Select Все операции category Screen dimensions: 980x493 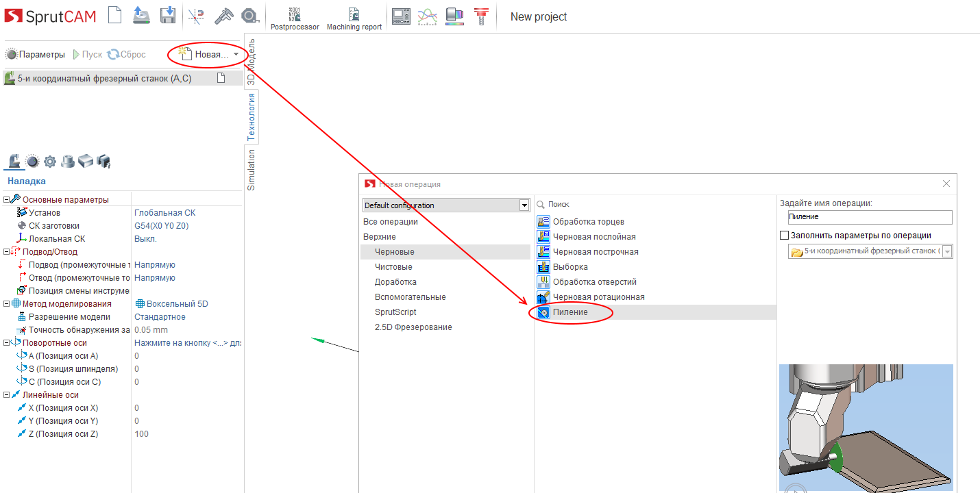[390, 222]
